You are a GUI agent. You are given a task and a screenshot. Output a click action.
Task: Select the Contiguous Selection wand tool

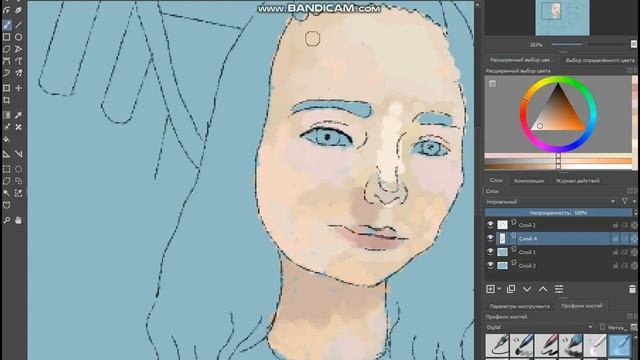7,193
